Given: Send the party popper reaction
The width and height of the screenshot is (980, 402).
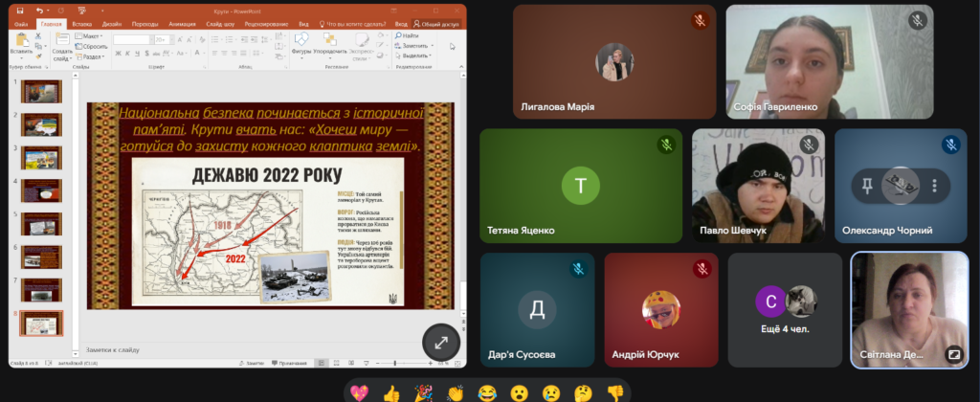Looking at the screenshot, I should [x=420, y=391].
